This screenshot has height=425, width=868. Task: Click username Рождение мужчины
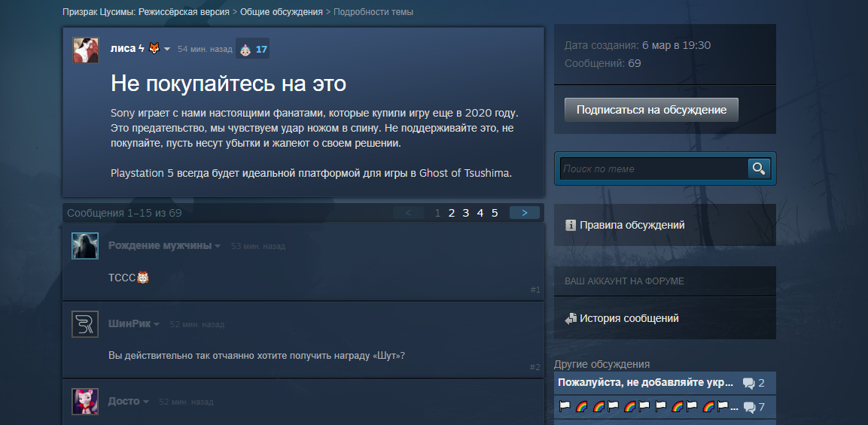(x=160, y=246)
